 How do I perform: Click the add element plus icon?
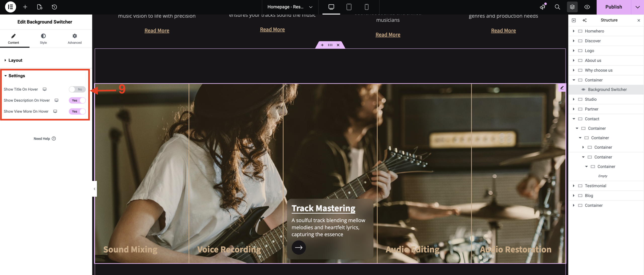(x=25, y=7)
